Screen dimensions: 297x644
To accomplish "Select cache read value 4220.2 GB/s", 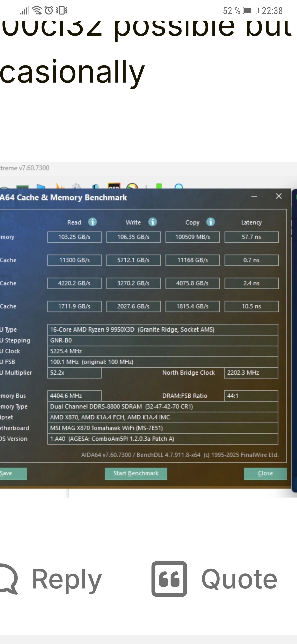I will (74, 283).
